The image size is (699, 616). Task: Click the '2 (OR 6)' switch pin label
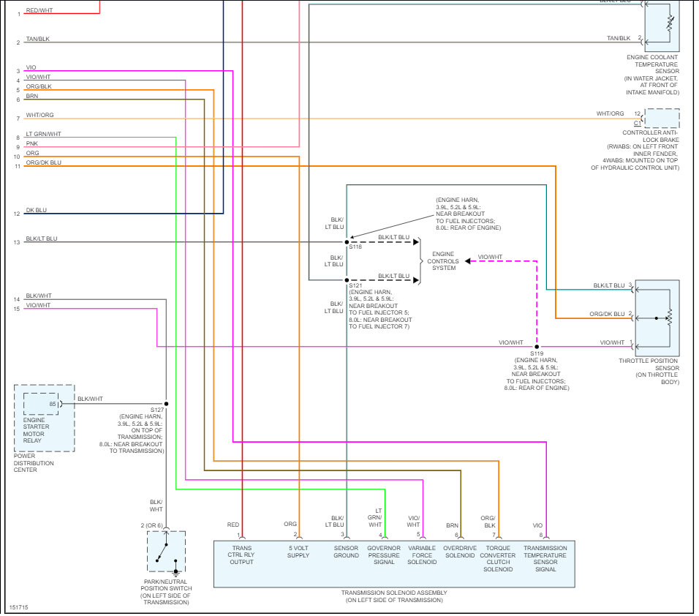(x=151, y=525)
